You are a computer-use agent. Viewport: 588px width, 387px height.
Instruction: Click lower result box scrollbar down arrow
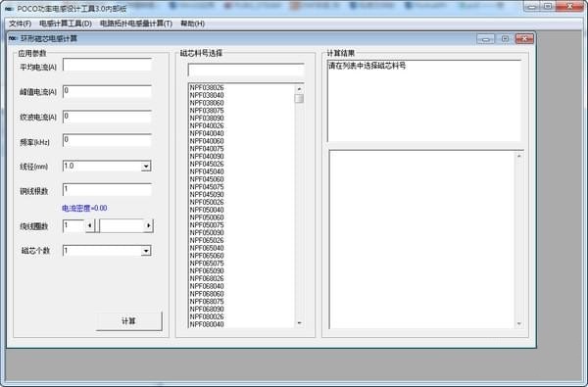(x=519, y=323)
